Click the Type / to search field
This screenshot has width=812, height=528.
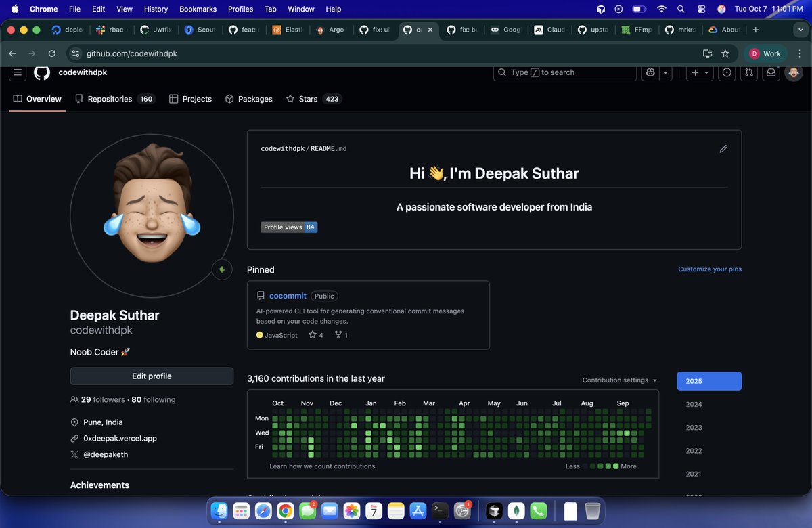[565, 72]
